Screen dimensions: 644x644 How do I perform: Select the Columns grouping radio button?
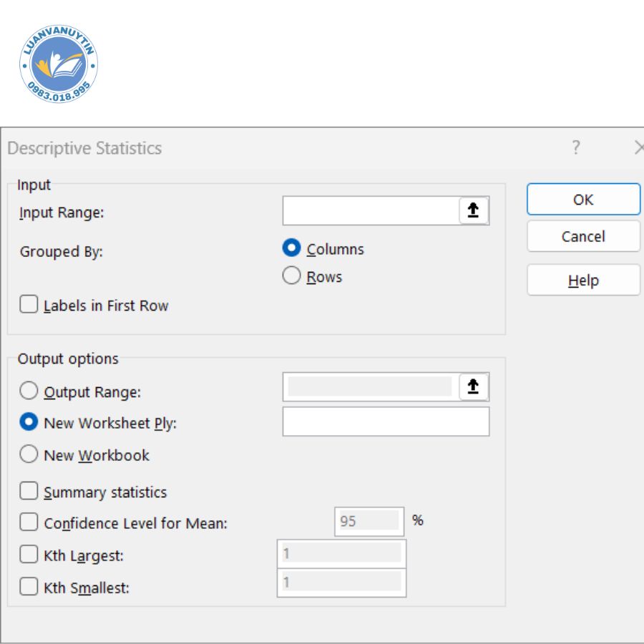coord(291,249)
